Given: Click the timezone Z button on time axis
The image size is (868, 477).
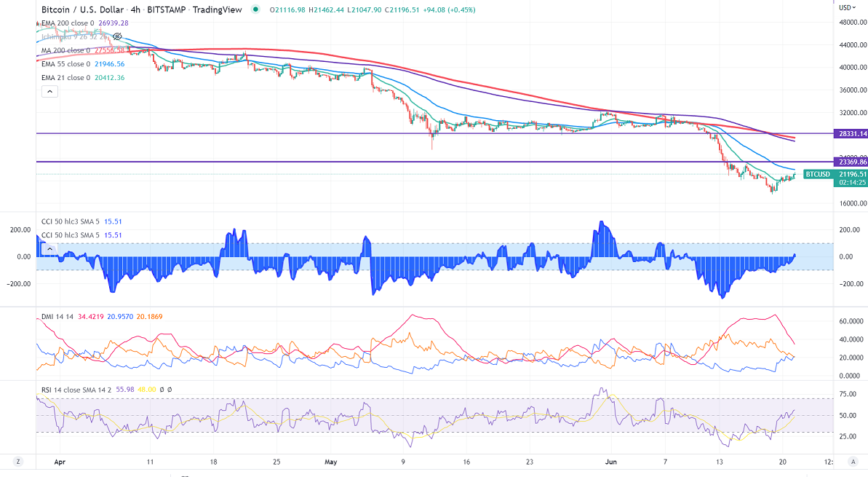Looking at the screenshot, I should coord(17,462).
